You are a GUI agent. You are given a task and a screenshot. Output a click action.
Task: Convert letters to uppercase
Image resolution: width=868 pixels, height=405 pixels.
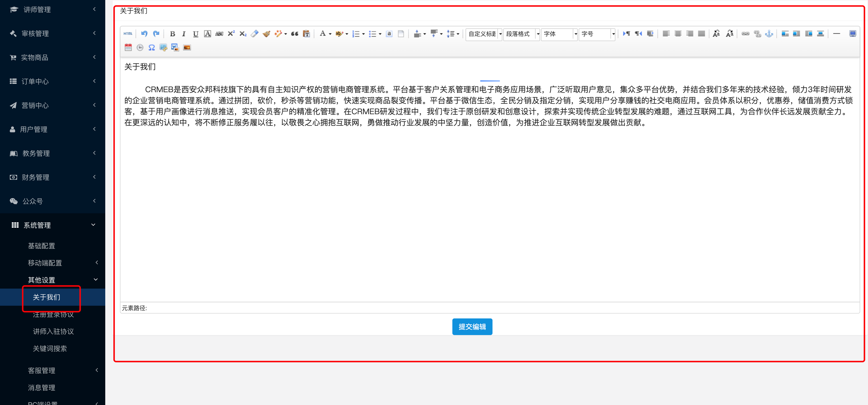(x=717, y=34)
